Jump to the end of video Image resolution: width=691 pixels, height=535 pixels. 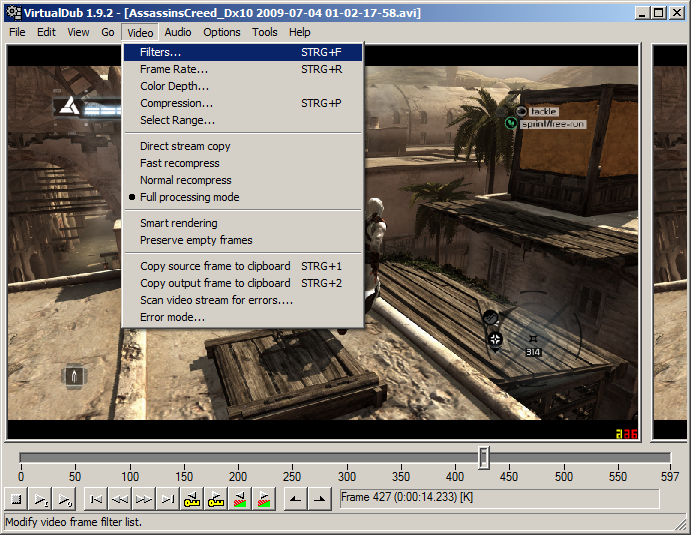168,499
